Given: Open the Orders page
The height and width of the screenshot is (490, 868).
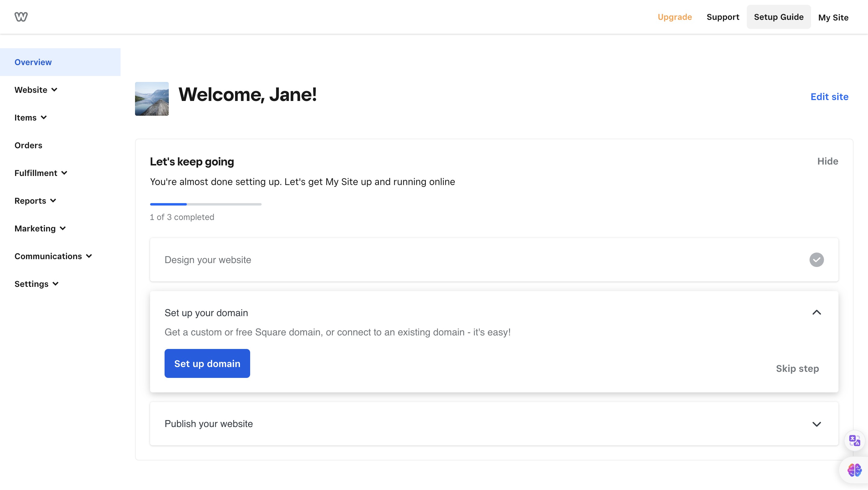Looking at the screenshot, I should (28, 145).
